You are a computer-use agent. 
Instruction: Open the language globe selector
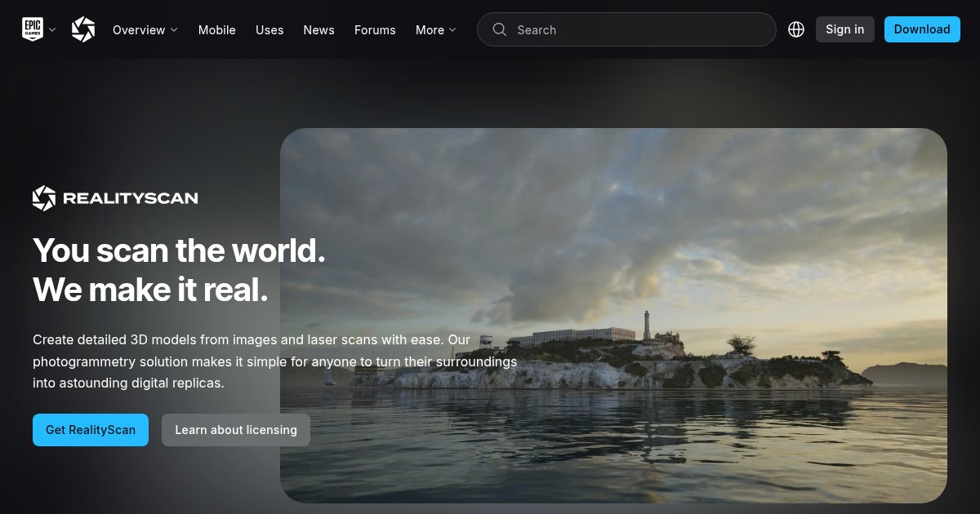(796, 29)
